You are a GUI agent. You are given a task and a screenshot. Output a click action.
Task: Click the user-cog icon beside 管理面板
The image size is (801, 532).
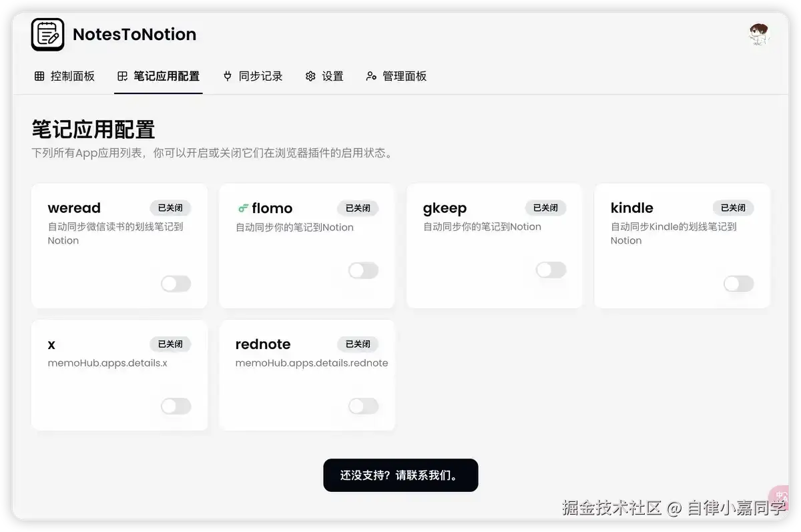click(x=371, y=76)
